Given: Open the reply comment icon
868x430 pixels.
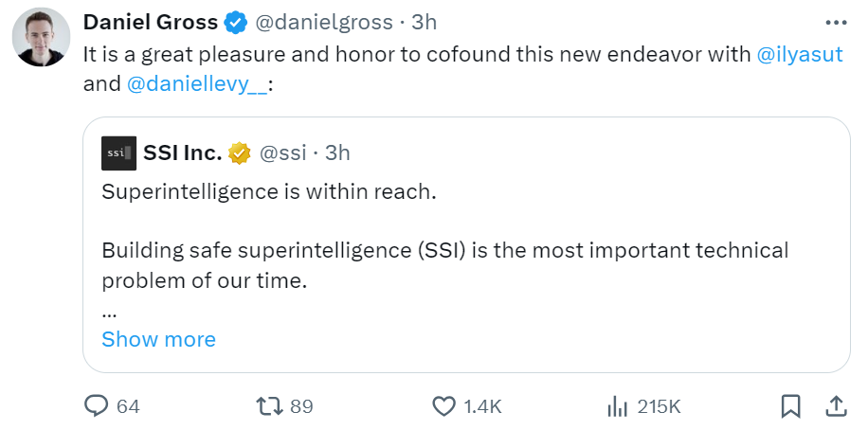Looking at the screenshot, I should pos(96,406).
